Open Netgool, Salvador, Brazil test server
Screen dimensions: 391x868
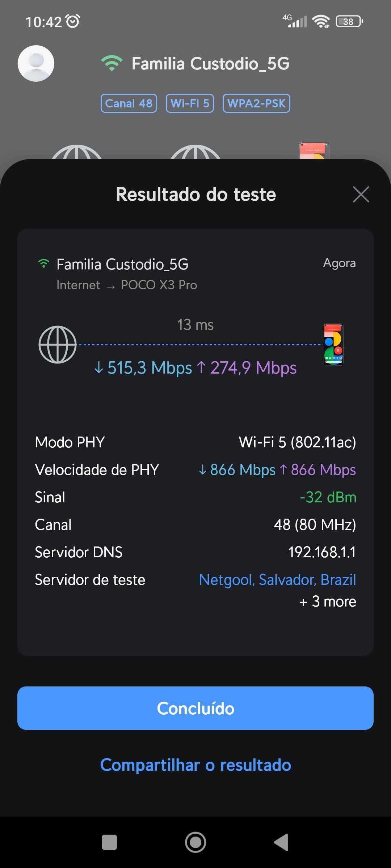point(277,580)
